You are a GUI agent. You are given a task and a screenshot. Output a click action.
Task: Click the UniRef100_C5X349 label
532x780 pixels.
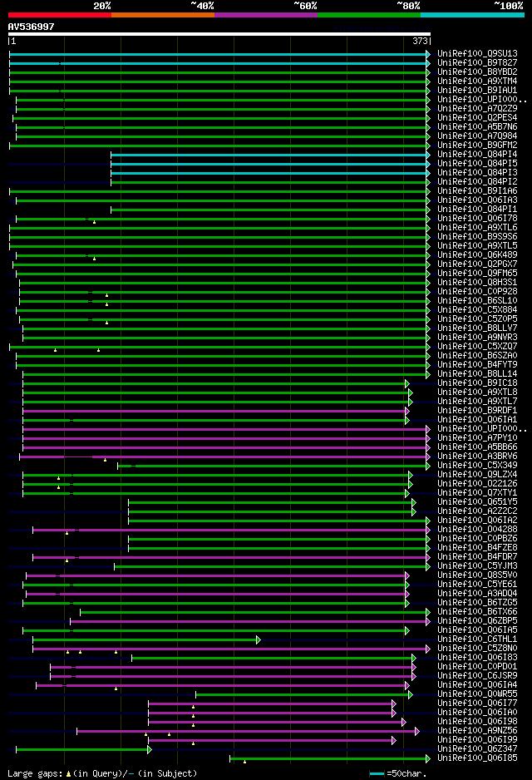(477, 465)
